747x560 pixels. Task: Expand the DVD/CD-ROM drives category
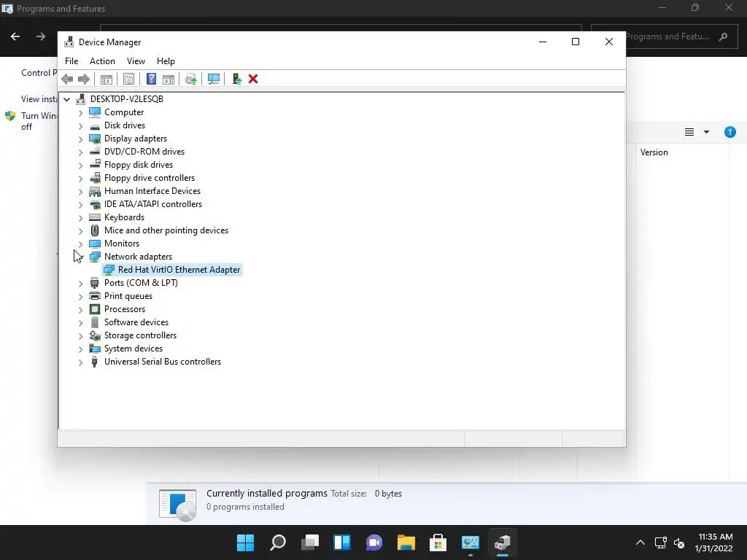click(80, 152)
